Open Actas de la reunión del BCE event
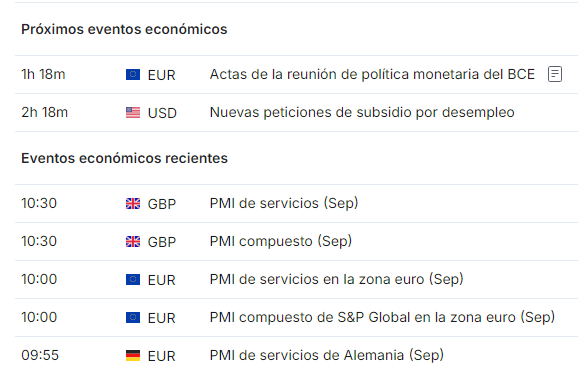This screenshot has width=578, height=371. coord(372,74)
